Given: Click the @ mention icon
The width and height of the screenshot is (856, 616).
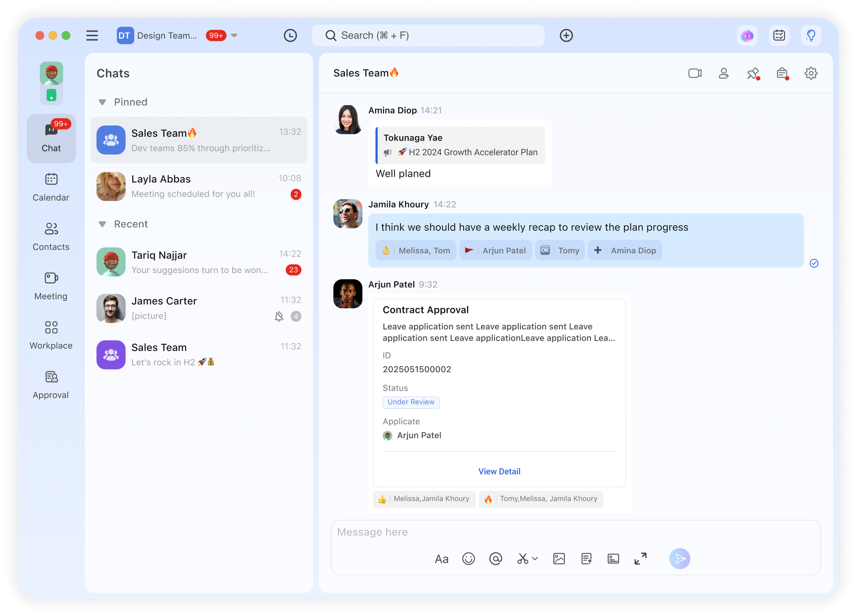Looking at the screenshot, I should [x=495, y=559].
